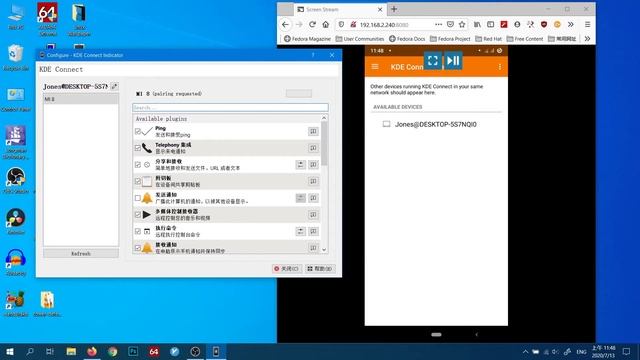
Task: Click the taskbar search icon
Action: 30,351
